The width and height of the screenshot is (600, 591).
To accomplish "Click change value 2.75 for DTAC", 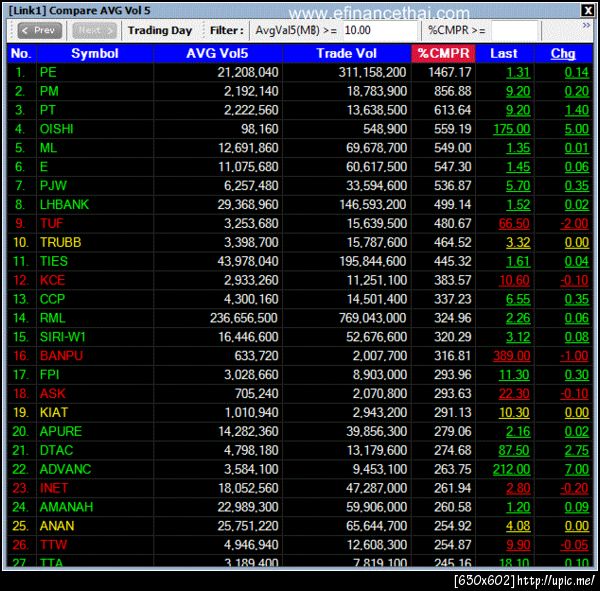I will (577, 451).
